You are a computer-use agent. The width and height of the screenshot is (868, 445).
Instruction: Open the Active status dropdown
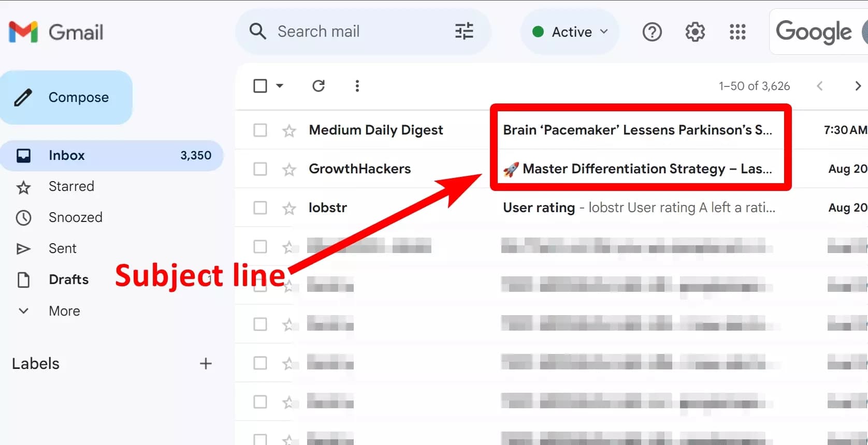click(x=570, y=32)
